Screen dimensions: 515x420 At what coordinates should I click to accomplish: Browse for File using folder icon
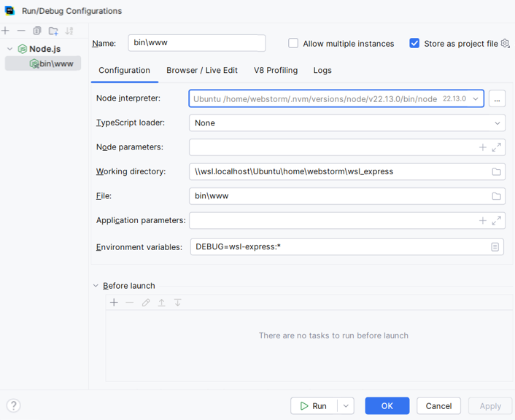click(496, 196)
